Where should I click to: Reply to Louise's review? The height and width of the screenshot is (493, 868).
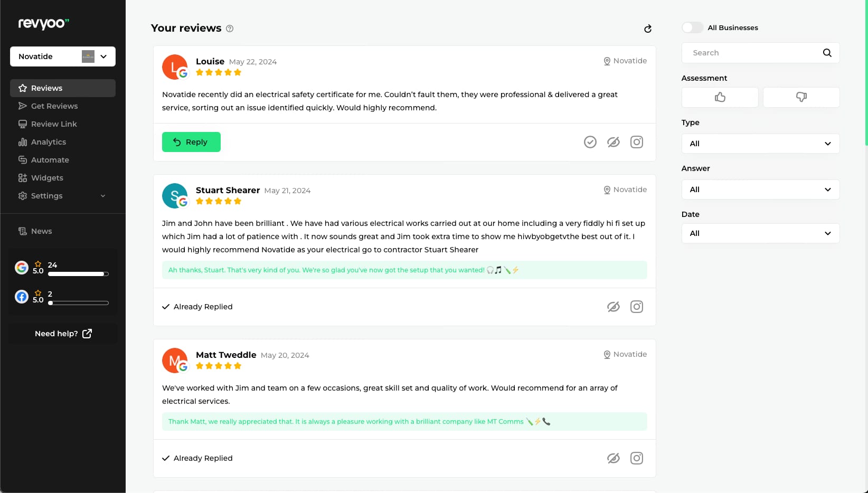pyautogui.click(x=191, y=142)
